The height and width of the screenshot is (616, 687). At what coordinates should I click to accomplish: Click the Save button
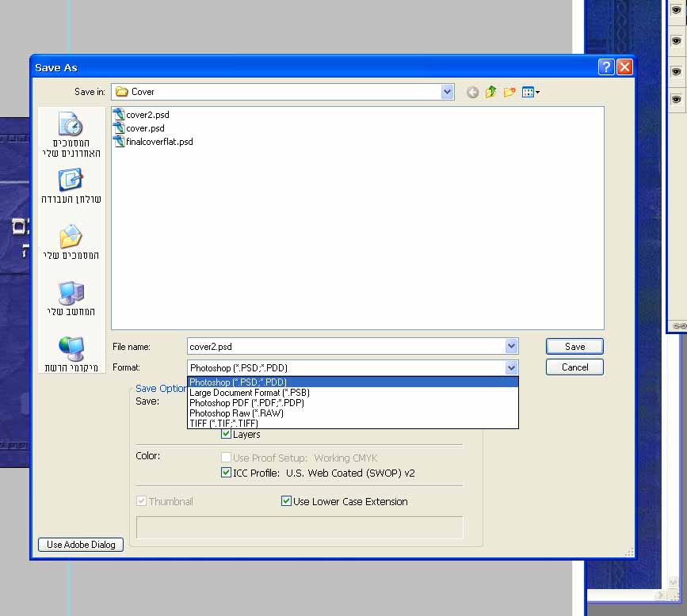pyautogui.click(x=574, y=347)
